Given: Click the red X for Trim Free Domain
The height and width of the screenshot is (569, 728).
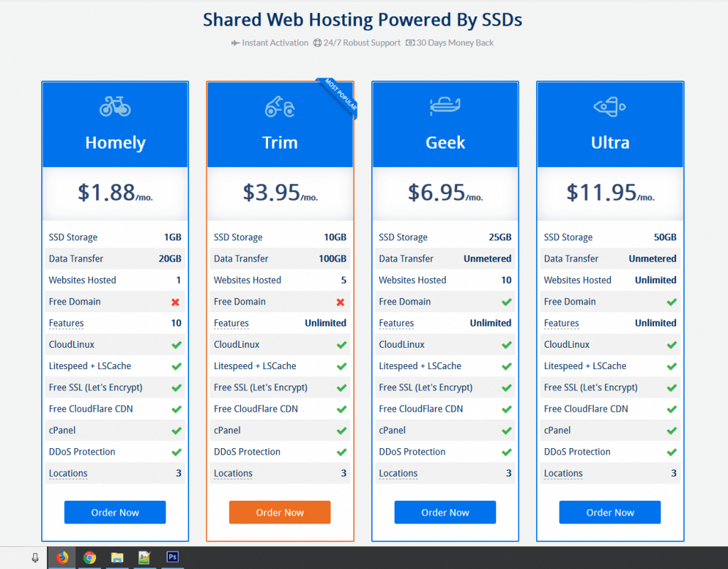Looking at the screenshot, I should pos(341,302).
